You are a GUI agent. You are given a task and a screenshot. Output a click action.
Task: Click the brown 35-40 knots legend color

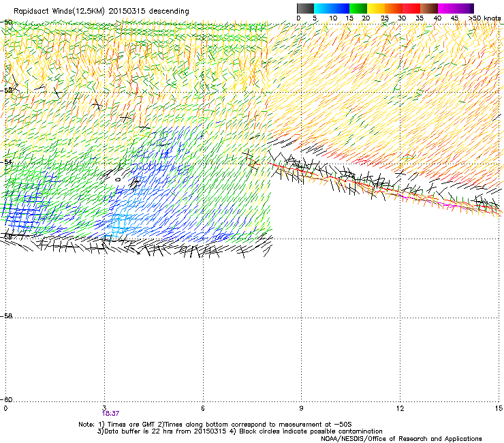(x=429, y=8)
